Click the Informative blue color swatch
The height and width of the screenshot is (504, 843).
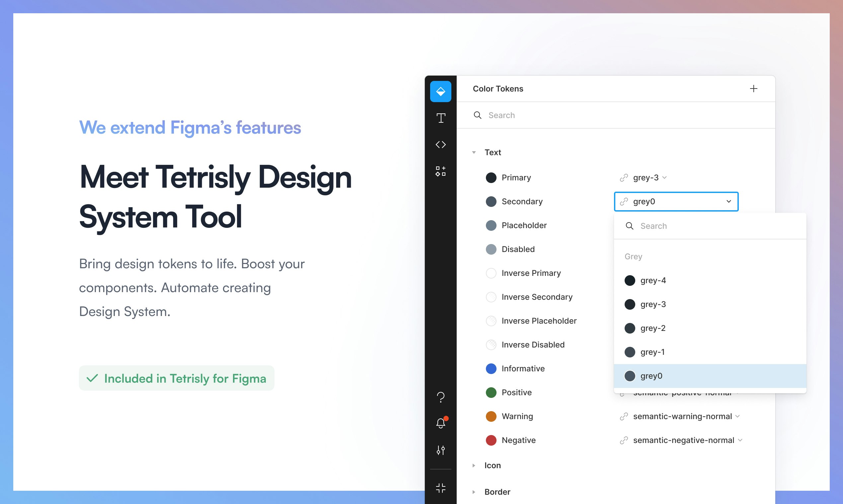tap(491, 368)
